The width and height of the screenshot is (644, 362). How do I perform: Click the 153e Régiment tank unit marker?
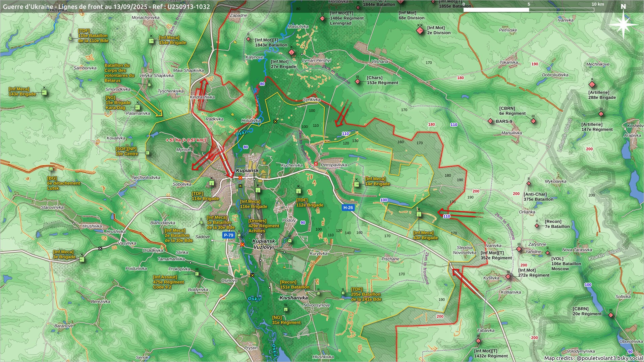click(x=358, y=81)
